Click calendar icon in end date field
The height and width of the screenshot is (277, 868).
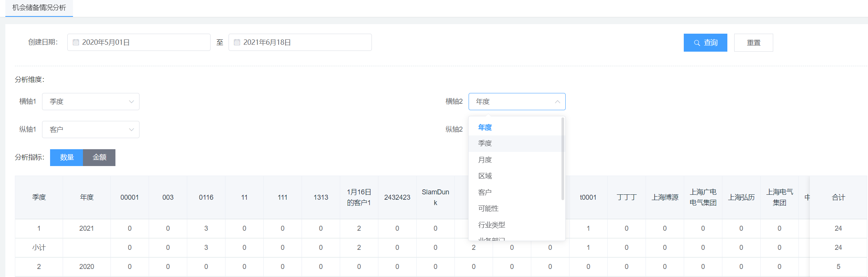click(x=237, y=42)
